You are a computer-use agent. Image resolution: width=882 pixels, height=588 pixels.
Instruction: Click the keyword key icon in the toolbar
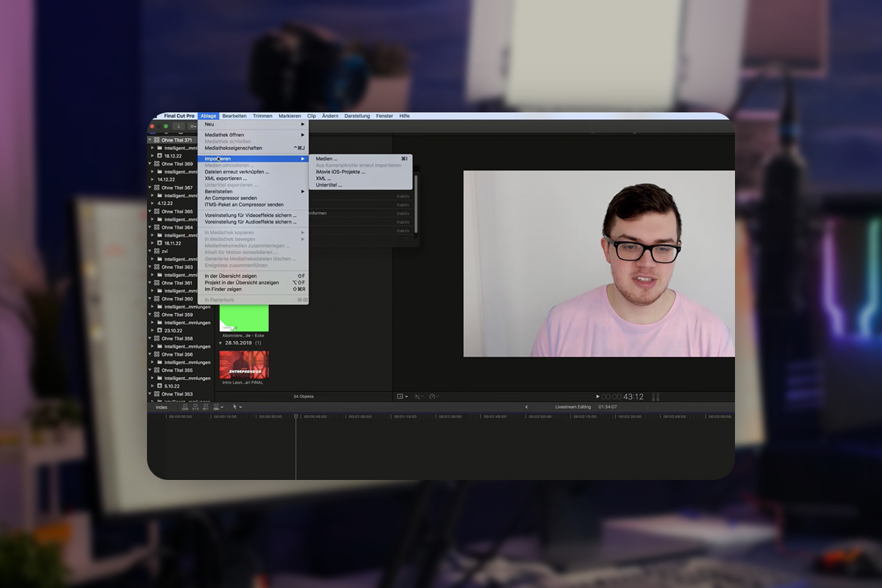193,126
